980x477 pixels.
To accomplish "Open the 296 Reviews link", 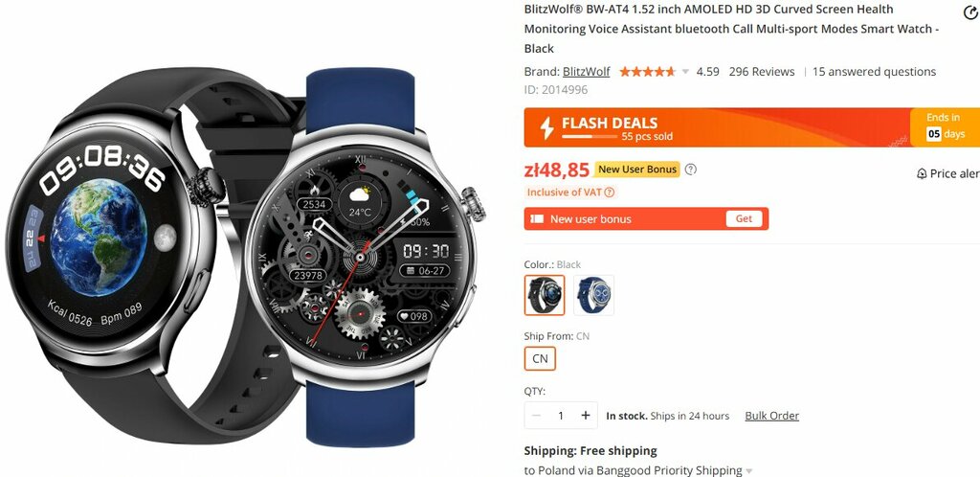I will pyautogui.click(x=762, y=72).
